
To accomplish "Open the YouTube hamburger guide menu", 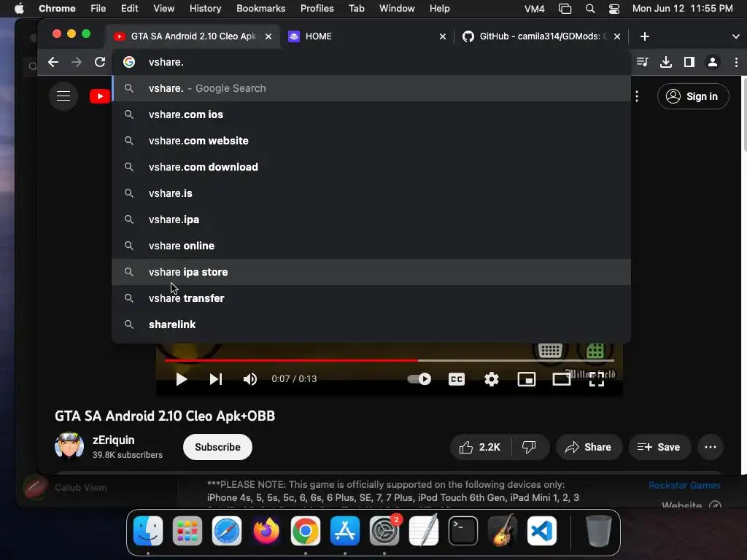I will (63, 96).
